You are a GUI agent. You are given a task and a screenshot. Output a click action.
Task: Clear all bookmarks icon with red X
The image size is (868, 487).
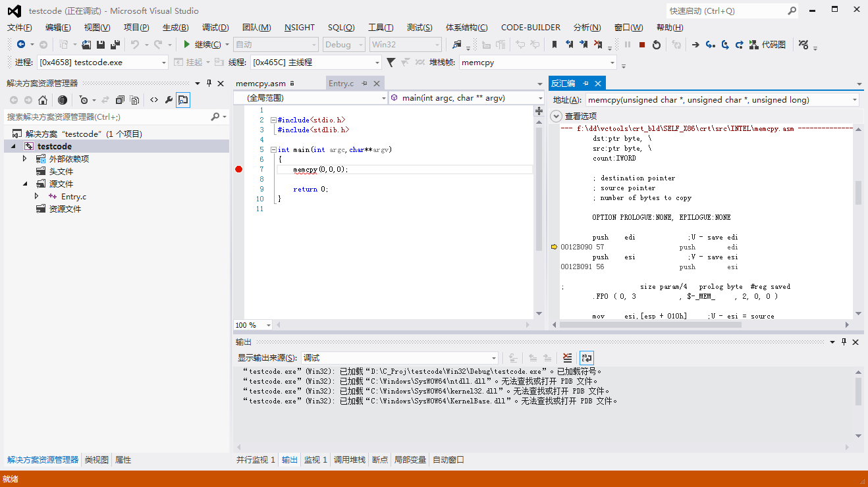click(598, 44)
